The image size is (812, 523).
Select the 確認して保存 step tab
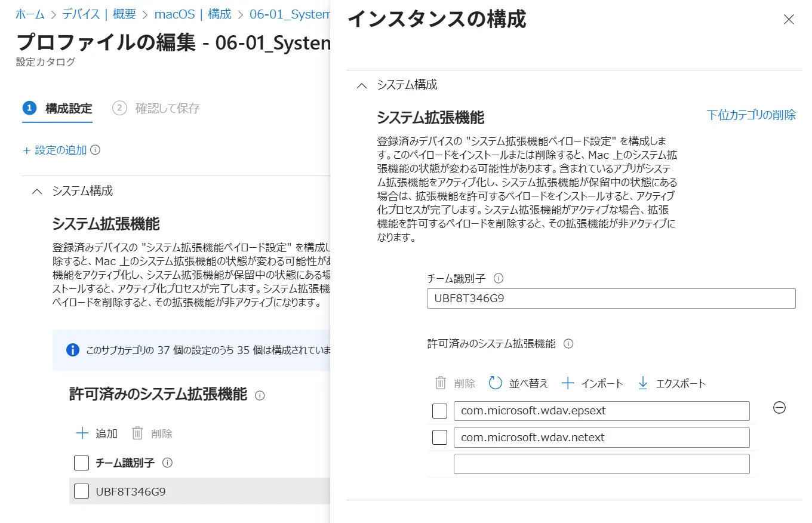click(x=156, y=109)
